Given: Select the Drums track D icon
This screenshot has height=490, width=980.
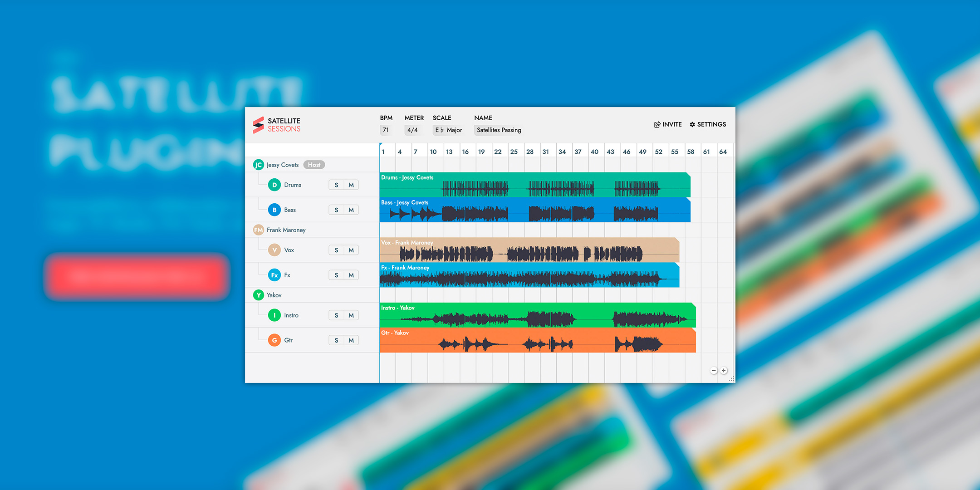Looking at the screenshot, I should point(274,185).
